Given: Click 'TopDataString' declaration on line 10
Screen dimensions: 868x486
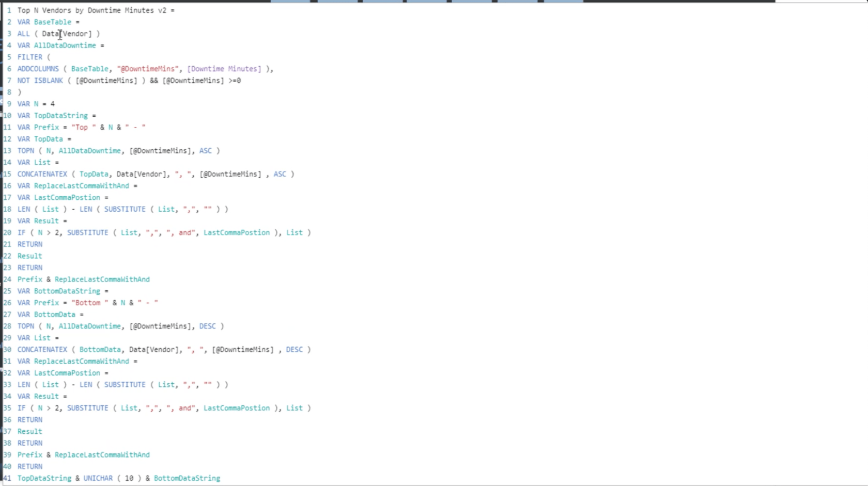Looking at the screenshot, I should point(61,116).
